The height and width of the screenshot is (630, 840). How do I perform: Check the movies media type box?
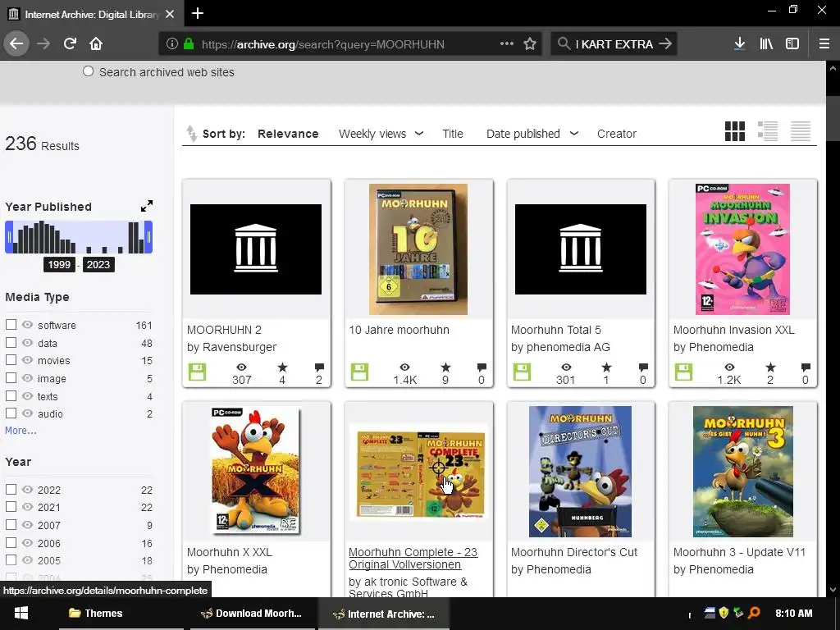coord(11,360)
